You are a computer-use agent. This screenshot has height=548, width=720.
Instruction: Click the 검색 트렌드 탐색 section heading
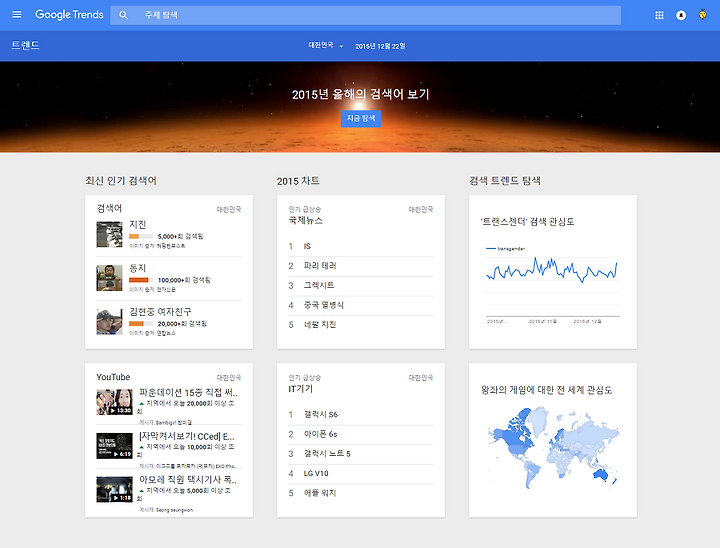tap(505, 181)
